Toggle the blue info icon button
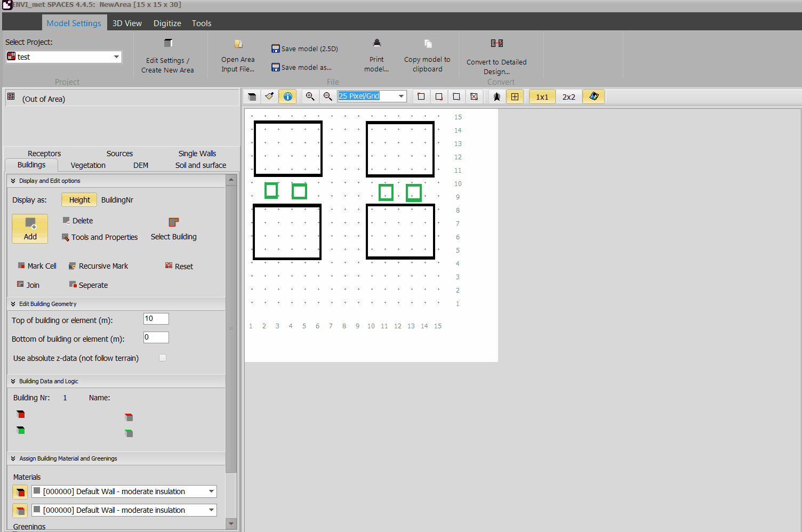The height and width of the screenshot is (532, 802). pos(287,96)
